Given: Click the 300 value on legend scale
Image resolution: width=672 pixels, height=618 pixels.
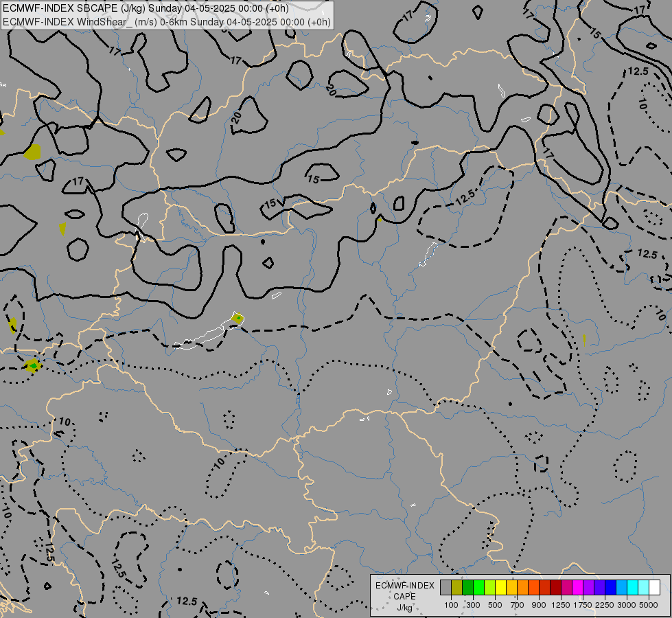Looking at the screenshot, I should point(473,605).
